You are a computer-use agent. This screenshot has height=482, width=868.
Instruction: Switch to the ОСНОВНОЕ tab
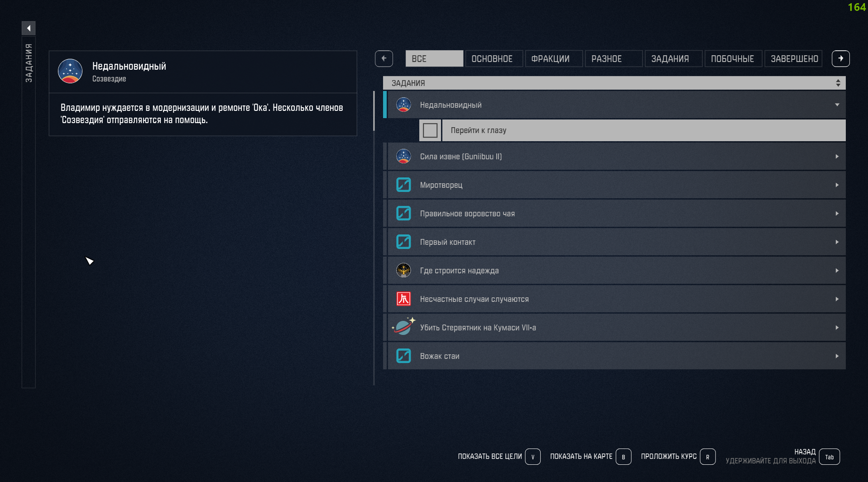click(x=494, y=58)
